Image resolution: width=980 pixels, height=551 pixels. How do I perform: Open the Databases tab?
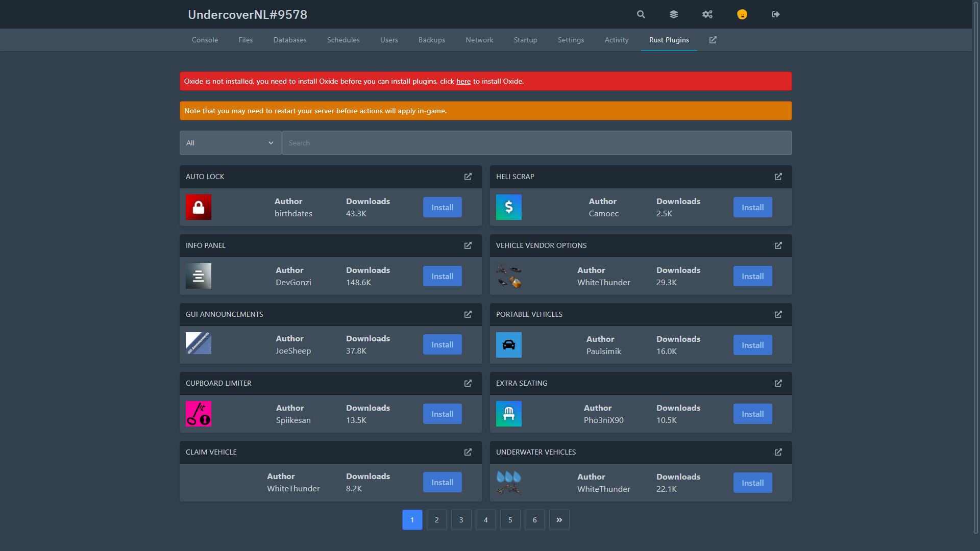tap(290, 40)
